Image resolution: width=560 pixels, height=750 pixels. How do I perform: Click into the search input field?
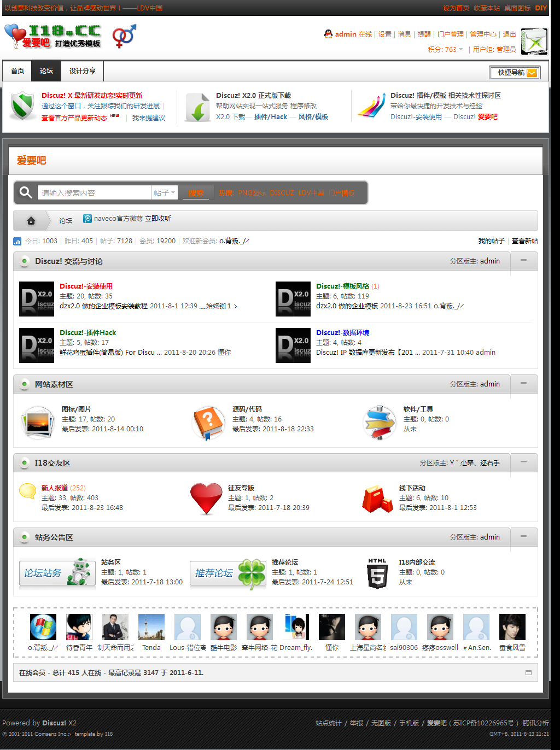[94, 192]
